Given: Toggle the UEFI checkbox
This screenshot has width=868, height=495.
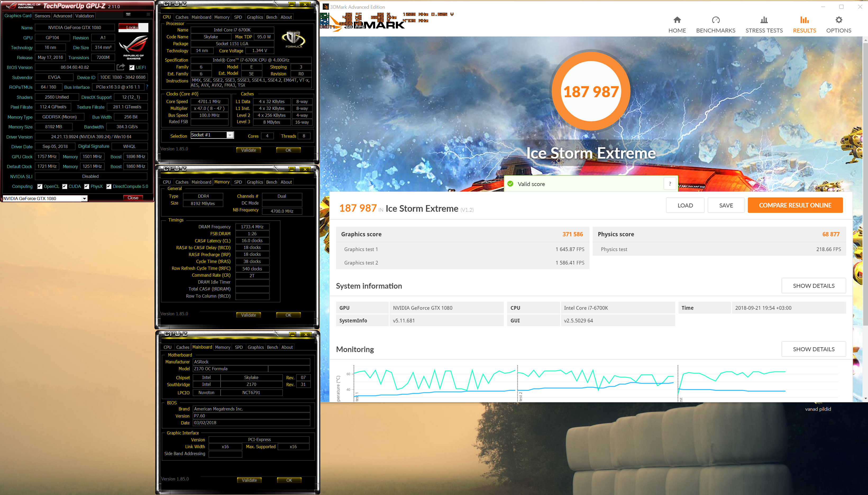Looking at the screenshot, I should click(132, 67).
